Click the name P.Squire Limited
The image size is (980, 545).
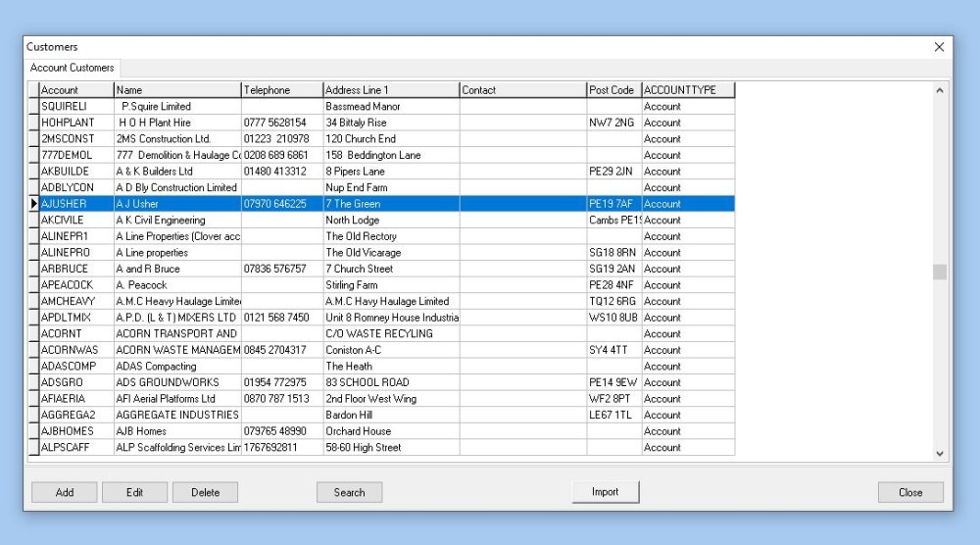click(156, 106)
